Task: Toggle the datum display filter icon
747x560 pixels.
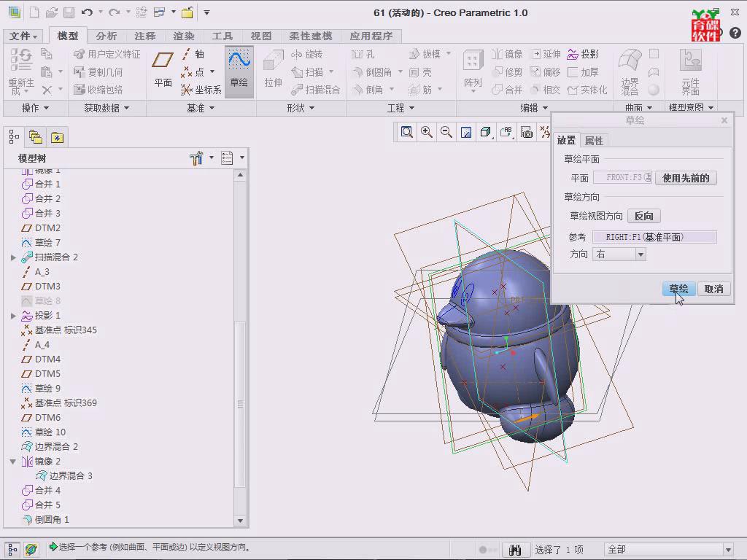Action: tap(546, 133)
